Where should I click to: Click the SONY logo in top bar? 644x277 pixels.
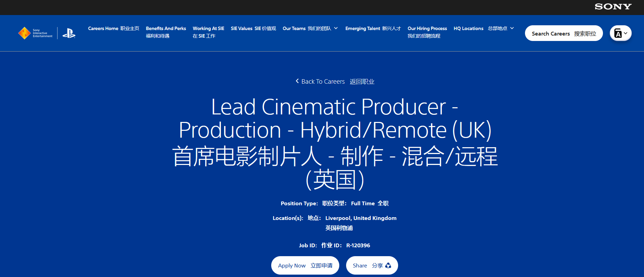613,7
